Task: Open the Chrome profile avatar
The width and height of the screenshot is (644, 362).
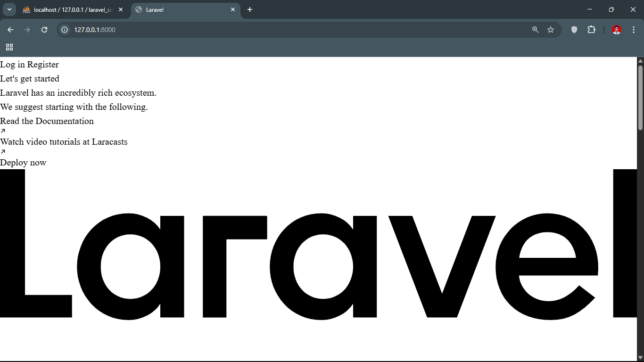Action: tap(617, 30)
